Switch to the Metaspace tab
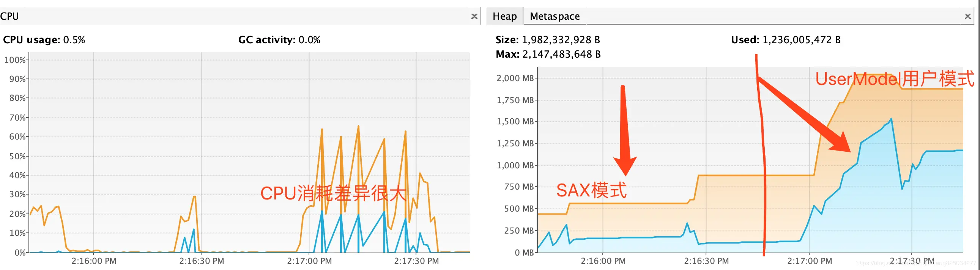 click(555, 16)
